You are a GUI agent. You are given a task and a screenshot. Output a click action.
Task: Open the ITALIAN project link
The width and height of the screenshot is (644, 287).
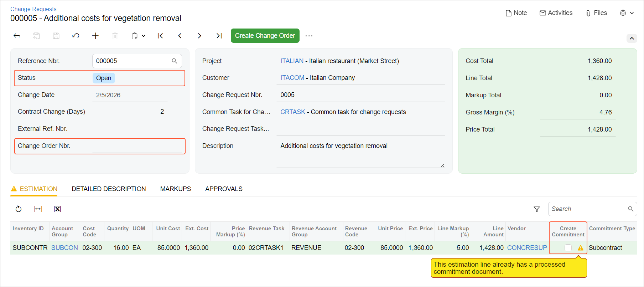pos(292,61)
